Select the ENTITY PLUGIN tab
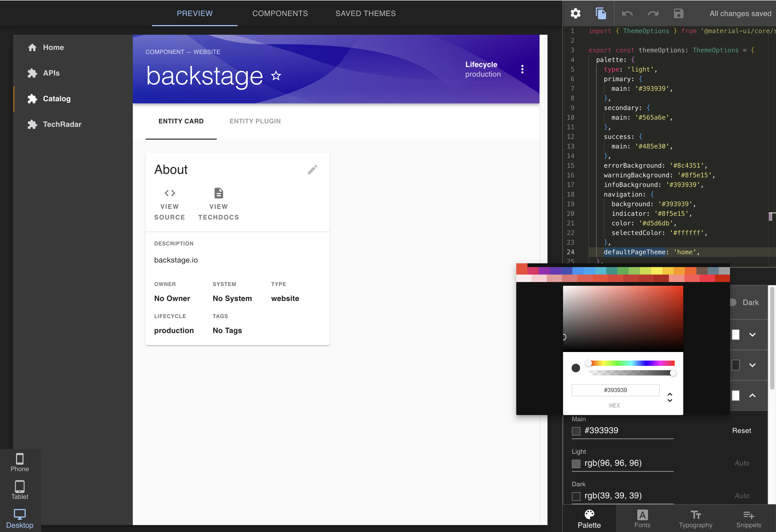This screenshot has height=532, width=776. (x=255, y=121)
